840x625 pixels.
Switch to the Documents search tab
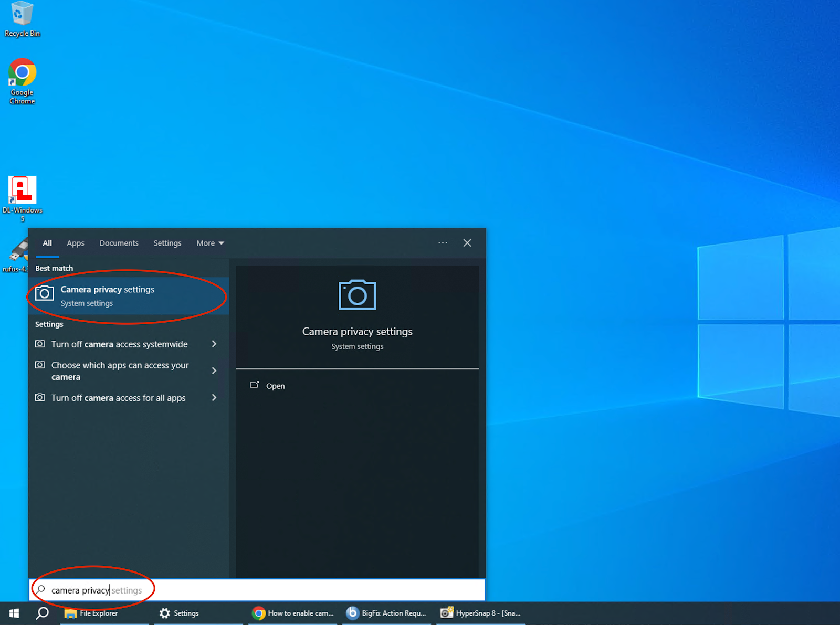[x=119, y=243]
